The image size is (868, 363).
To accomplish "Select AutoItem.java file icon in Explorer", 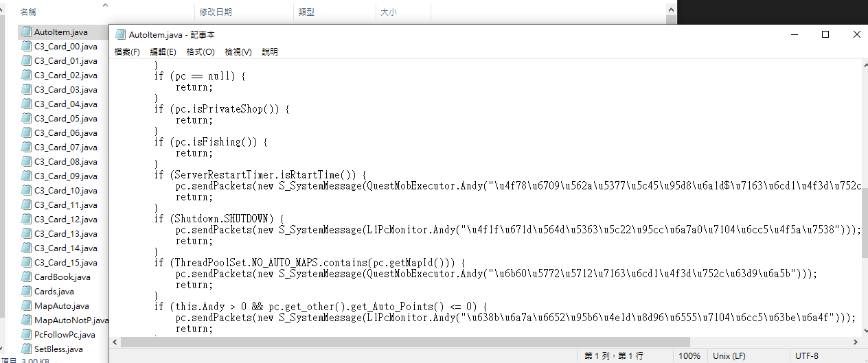I will tap(26, 32).
